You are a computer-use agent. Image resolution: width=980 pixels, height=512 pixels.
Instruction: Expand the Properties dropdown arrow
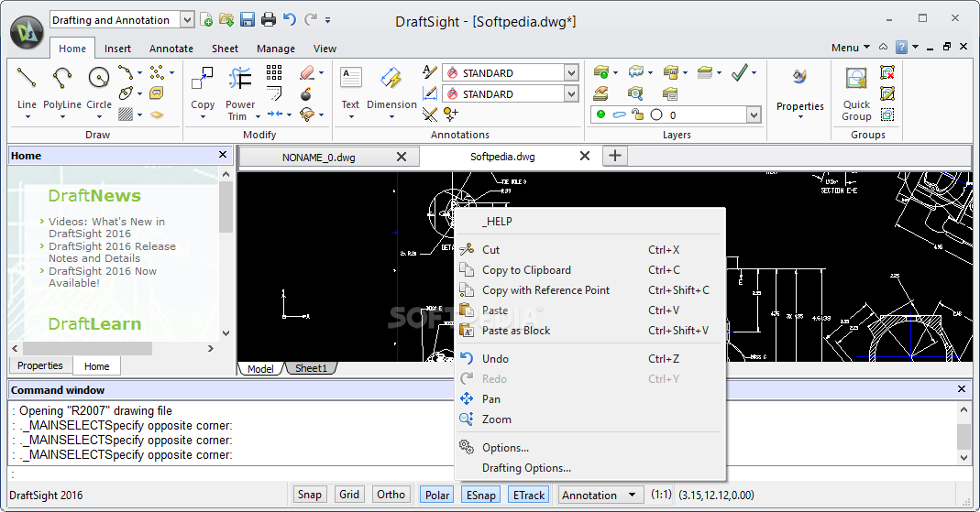tap(800, 116)
